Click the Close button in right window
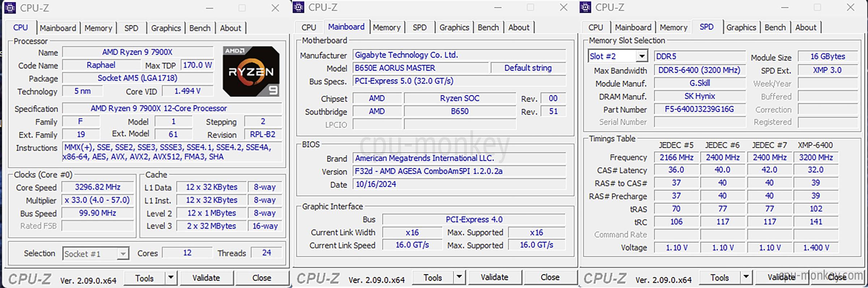 point(837,277)
